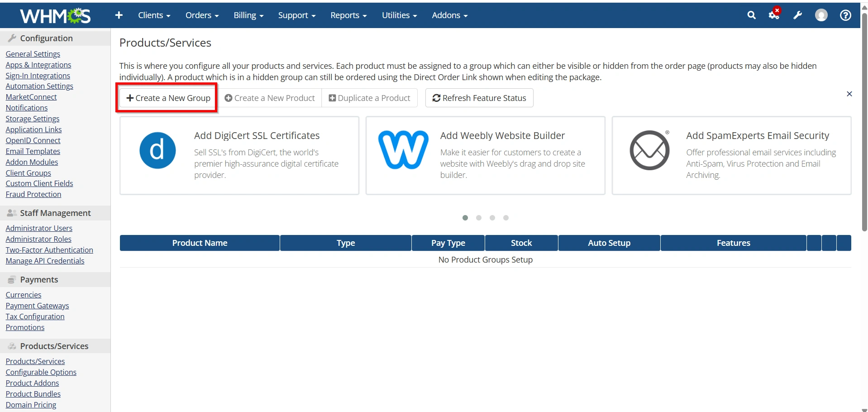The width and height of the screenshot is (868, 412).
Task: Expand the Support dropdown menu
Action: pyautogui.click(x=297, y=15)
